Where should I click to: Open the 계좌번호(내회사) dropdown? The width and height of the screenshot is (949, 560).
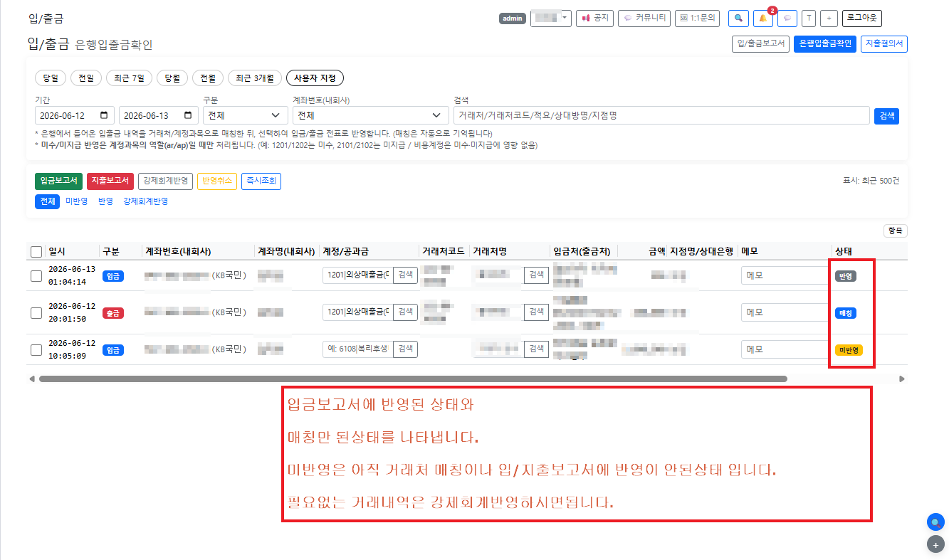[x=370, y=115]
